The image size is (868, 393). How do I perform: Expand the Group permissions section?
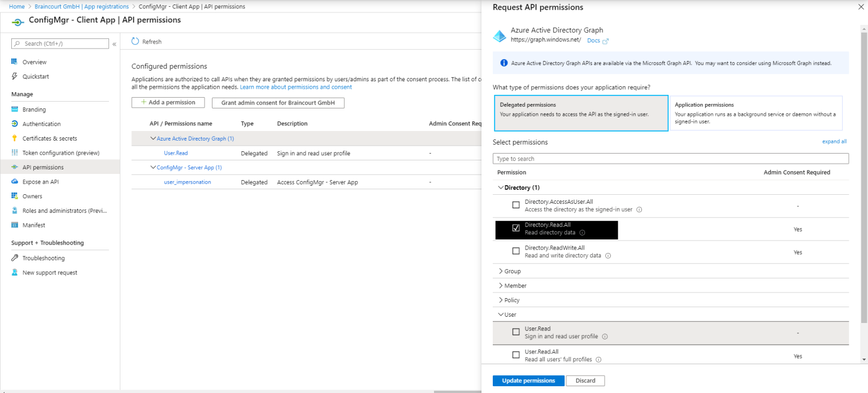point(510,270)
